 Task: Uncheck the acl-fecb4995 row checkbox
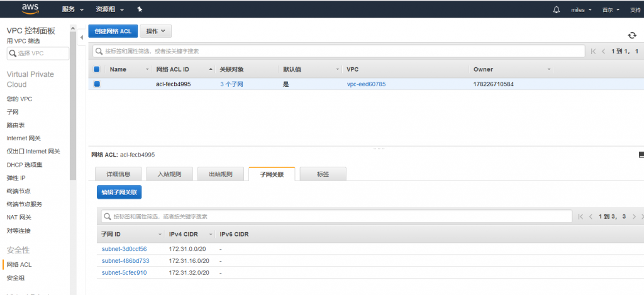[x=97, y=84]
